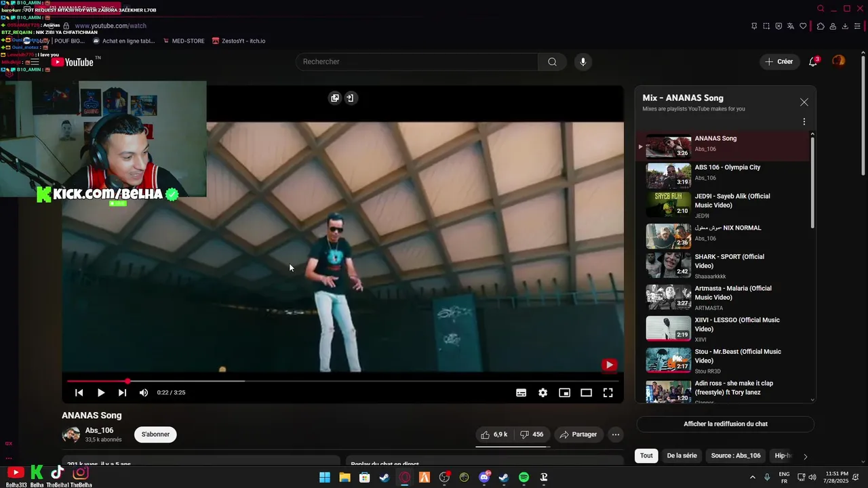Play the NIX NORMAL video
868x488 pixels.
[x=723, y=235]
